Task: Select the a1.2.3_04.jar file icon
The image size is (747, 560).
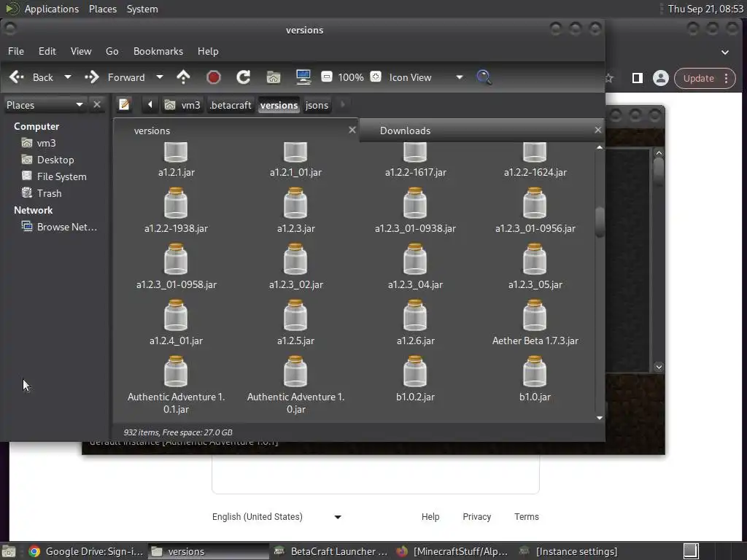Action: tap(415, 260)
